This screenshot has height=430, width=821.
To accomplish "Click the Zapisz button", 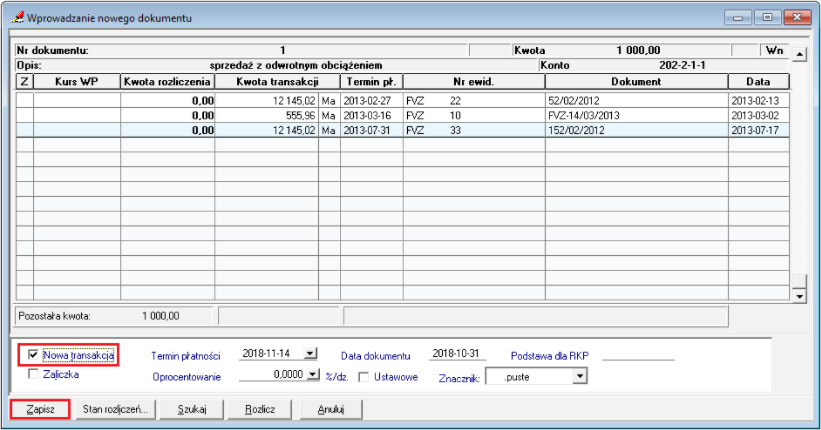I will click(x=40, y=409).
